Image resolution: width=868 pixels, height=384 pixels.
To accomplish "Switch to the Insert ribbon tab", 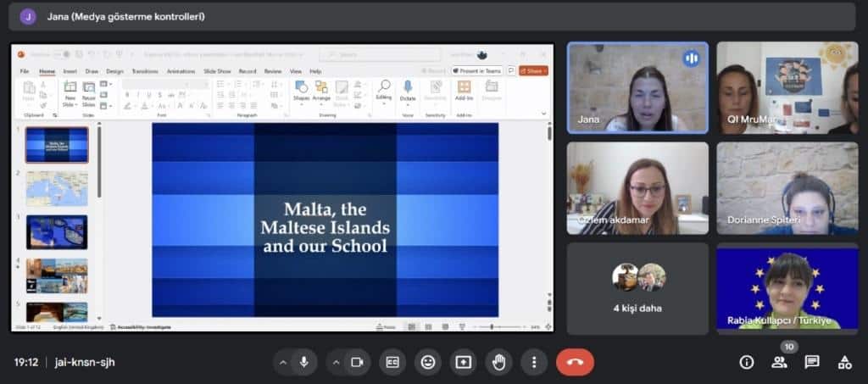I will (x=70, y=71).
